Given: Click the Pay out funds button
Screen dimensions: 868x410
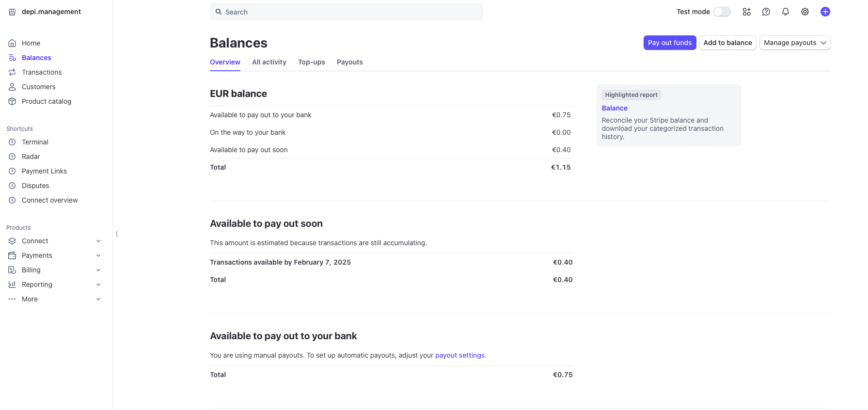Looking at the screenshot, I should (670, 43).
